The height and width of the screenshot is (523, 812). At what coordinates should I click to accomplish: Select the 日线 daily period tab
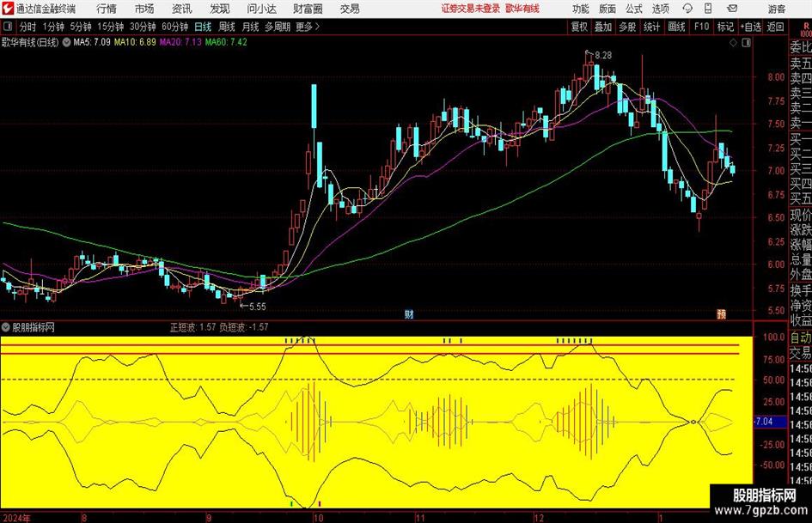click(x=203, y=27)
